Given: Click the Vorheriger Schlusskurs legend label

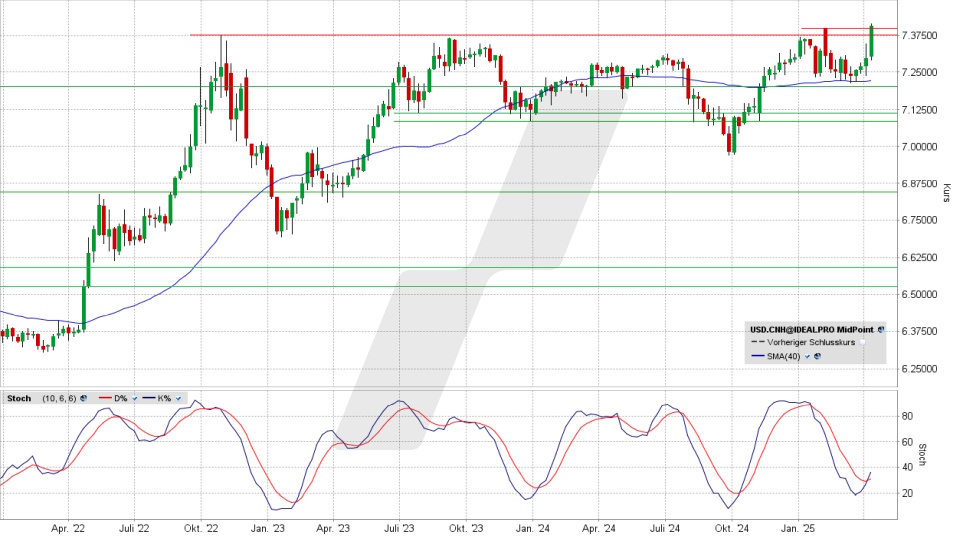Looking at the screenshot, I should click(x=811, y=342).
